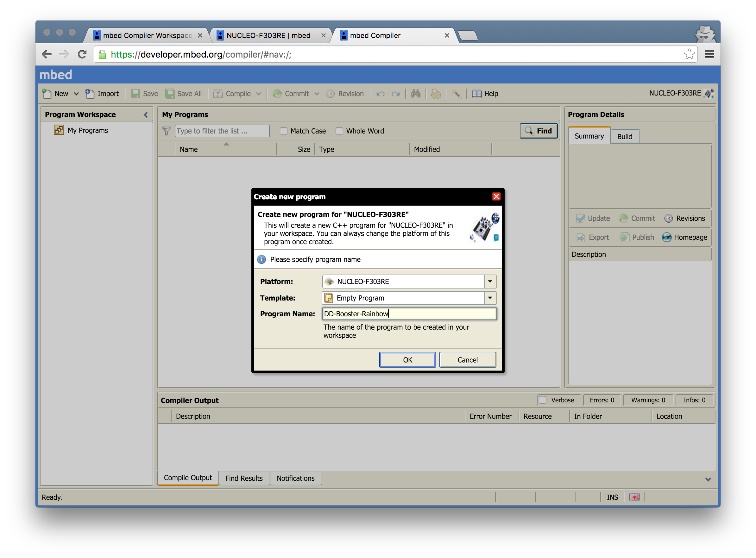Click the Export button
Screen dimensions: 756x558
[593, 238]
